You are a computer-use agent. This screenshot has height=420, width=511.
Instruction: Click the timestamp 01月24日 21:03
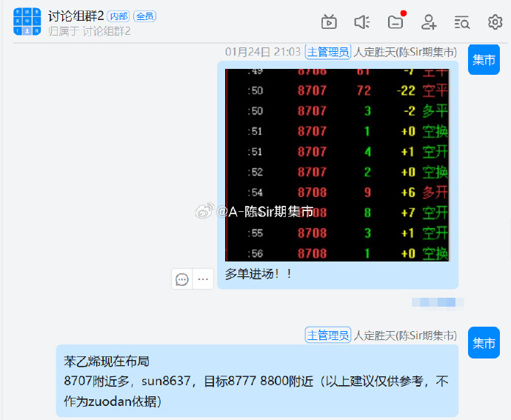(263, 52)
